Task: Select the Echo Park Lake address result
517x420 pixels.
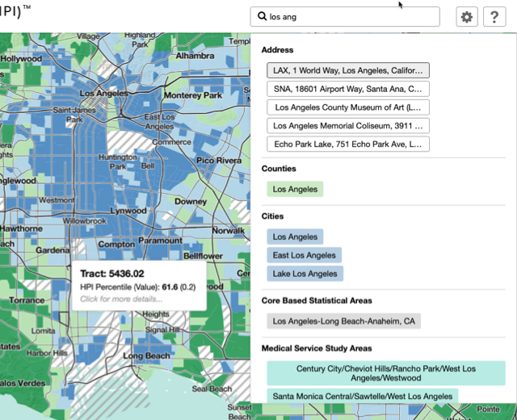Action: 348,144
